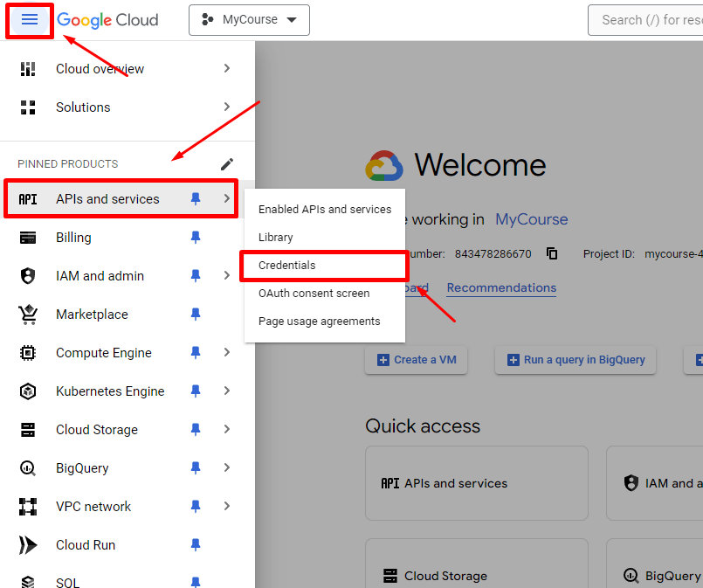Unpin IAM and admin
The height and width of the screenshot is (588, 703).
coord(196,275)
